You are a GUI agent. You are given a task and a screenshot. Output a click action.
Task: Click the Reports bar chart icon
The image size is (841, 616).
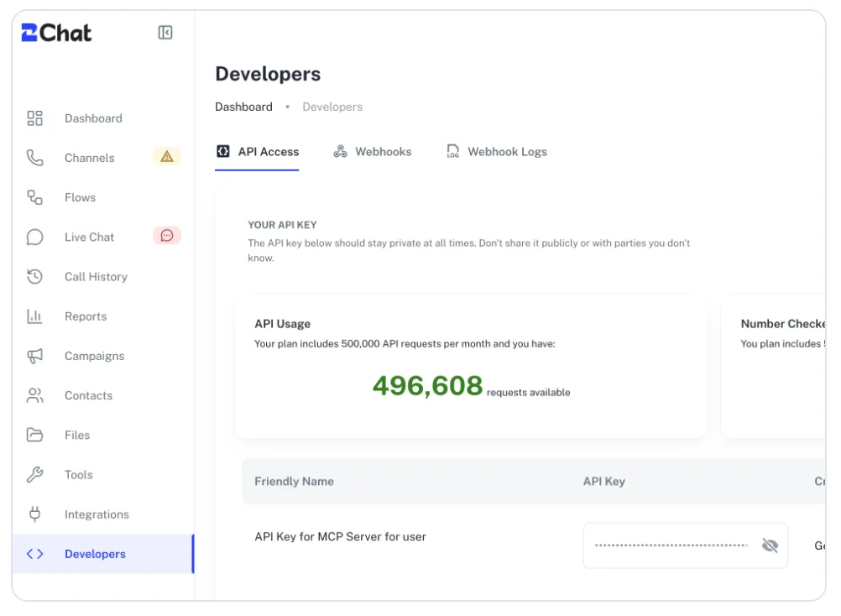(x=35, y=316)
